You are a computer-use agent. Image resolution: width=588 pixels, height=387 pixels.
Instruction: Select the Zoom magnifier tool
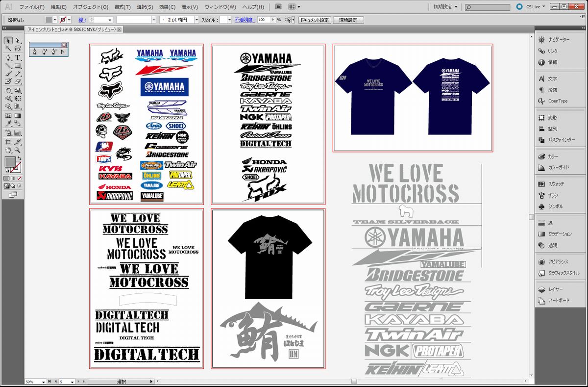pyautogui.click(x=18, y=150)
